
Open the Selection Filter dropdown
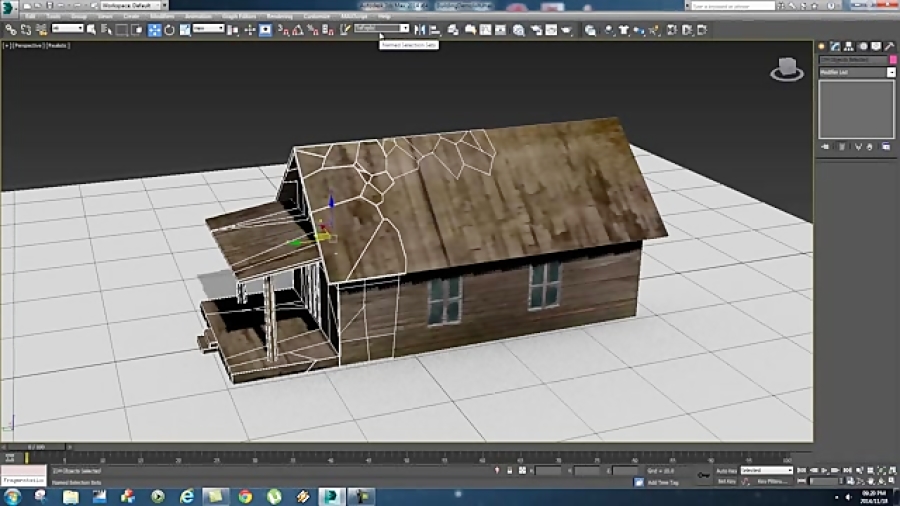tap(67, 28)
